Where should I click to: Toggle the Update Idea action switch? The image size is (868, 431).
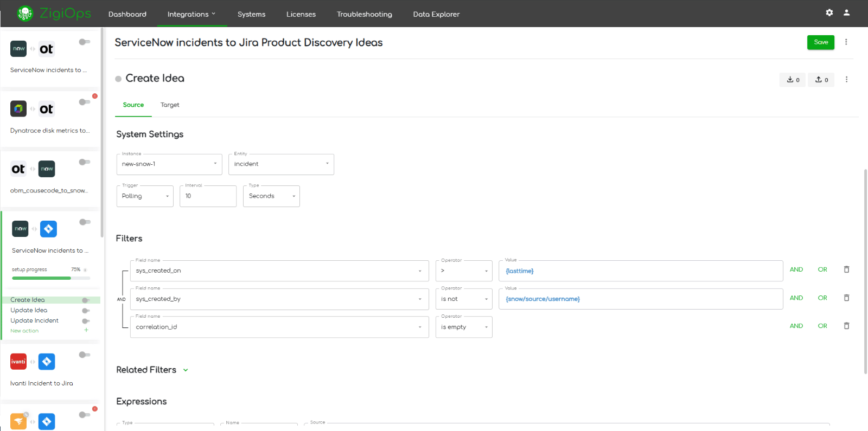(x=86, y=311)
